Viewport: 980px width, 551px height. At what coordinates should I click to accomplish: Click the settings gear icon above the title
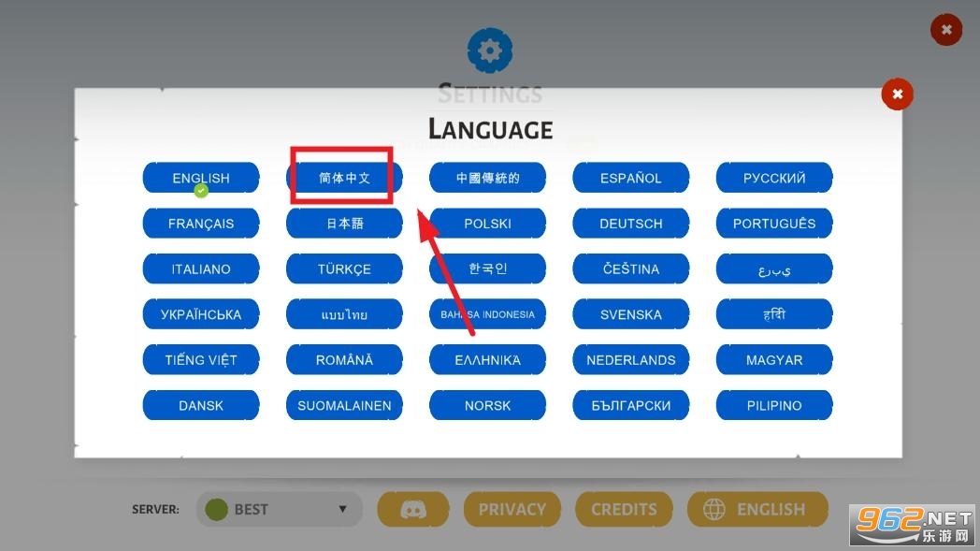tap(490, 50)
